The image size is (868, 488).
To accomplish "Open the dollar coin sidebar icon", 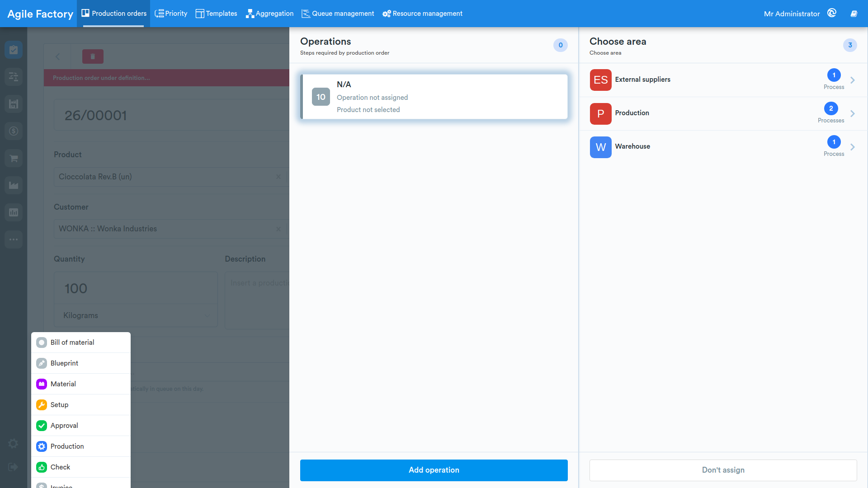I will click(14, 131).
